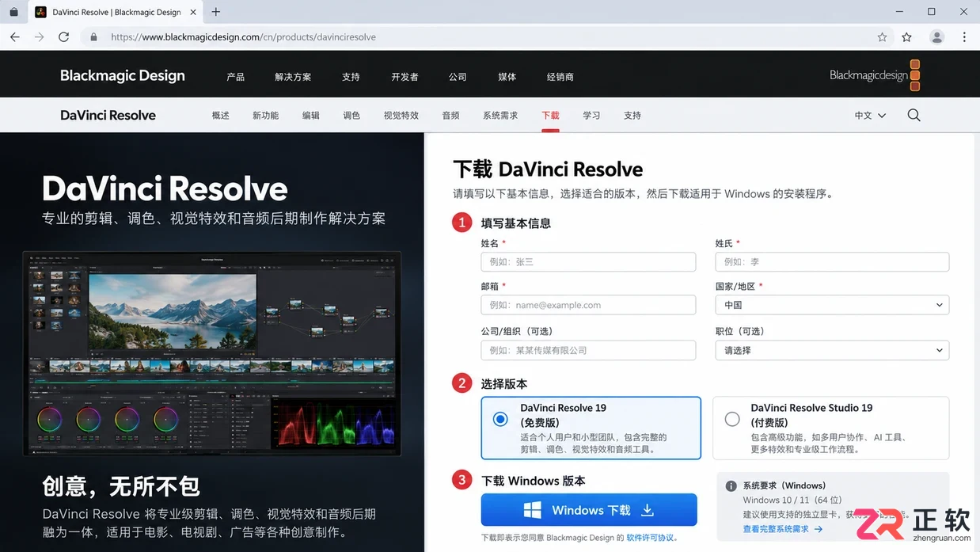Open the 开发者 menu
The width and height of the screenshot is (980, 552).
(405, 77)
